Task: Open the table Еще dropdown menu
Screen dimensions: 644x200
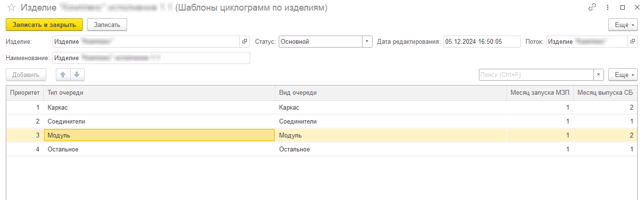Action: [x=623, y=75]
